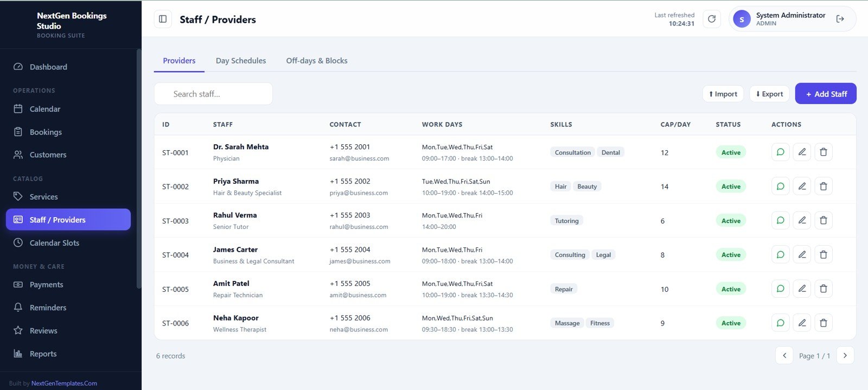The width and height of the screenshot is (868, 390).
Task: Open the Off-days & Blocks tab
Action: click(317, 61)
